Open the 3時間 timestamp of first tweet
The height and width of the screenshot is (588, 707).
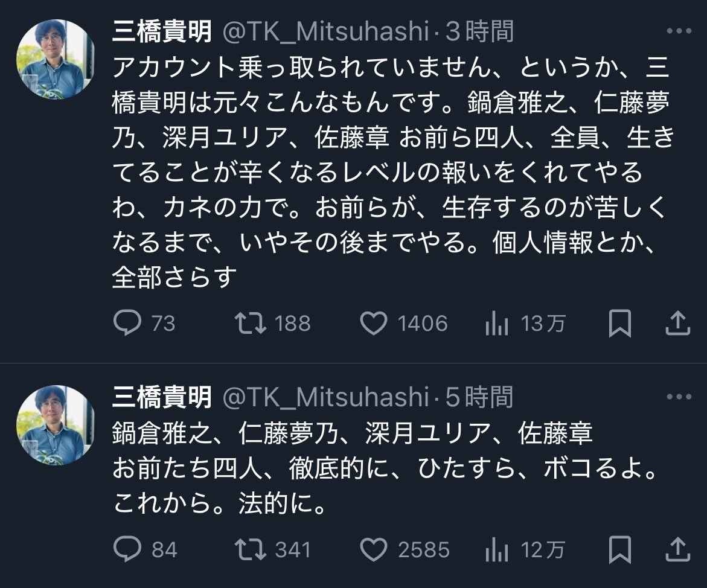pos(479,31)
